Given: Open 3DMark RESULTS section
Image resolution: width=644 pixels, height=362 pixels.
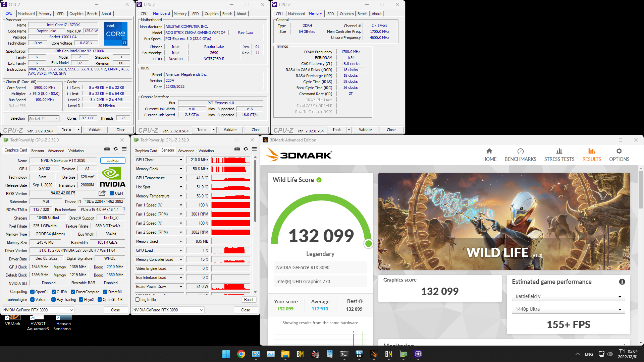Looking at the screenshot, I should tap(592, 155).
